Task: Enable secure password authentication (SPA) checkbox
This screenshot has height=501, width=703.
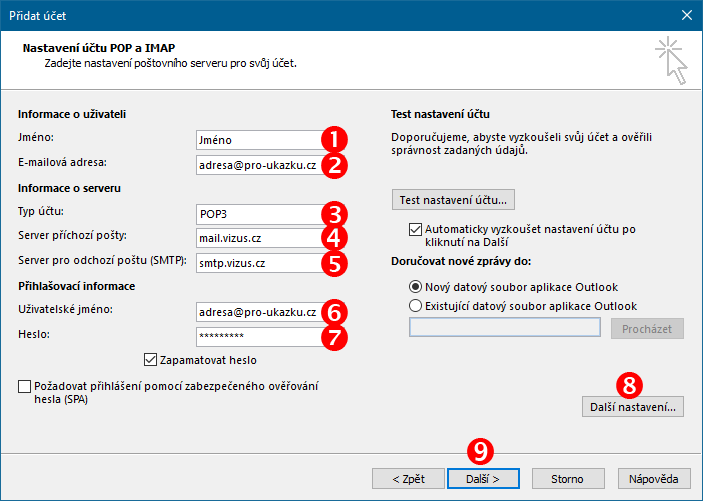Action: click(x=24, y=386)
